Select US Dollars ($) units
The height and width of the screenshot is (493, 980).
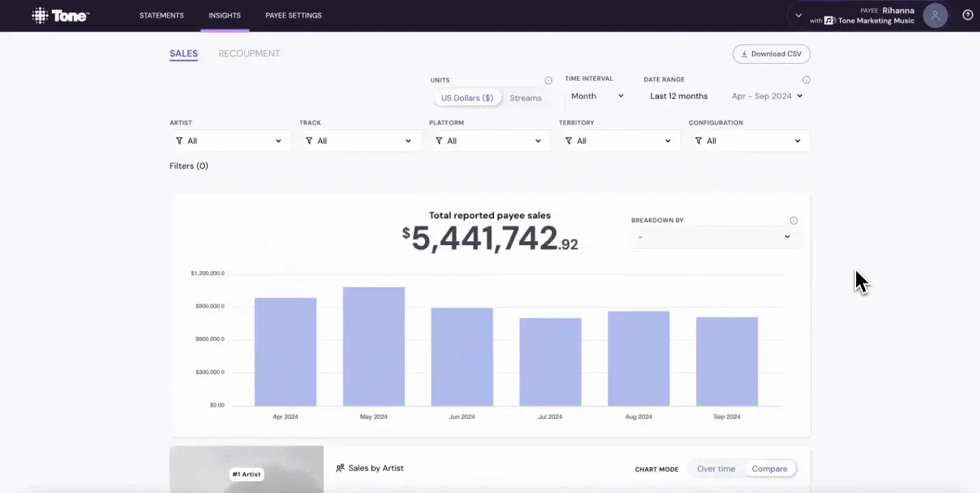tap(467, 98)
